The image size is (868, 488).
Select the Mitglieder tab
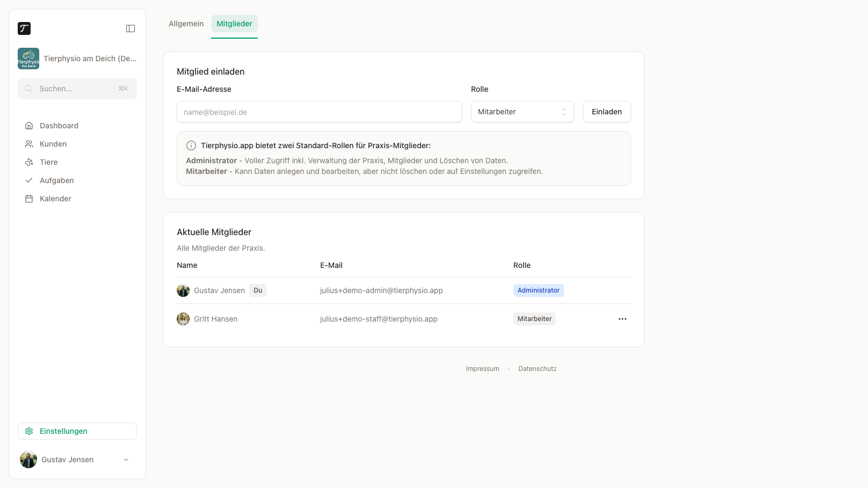coord(234,24)
